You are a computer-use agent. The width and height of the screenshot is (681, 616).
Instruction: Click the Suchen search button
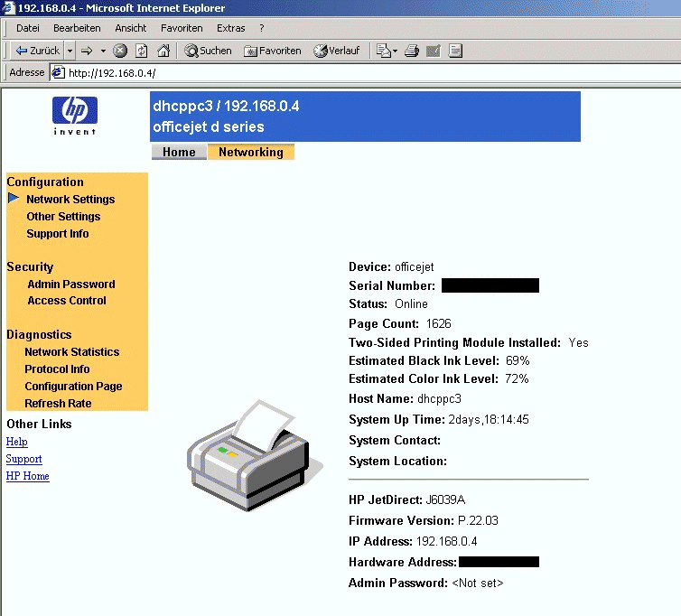[x=208, y=51]
